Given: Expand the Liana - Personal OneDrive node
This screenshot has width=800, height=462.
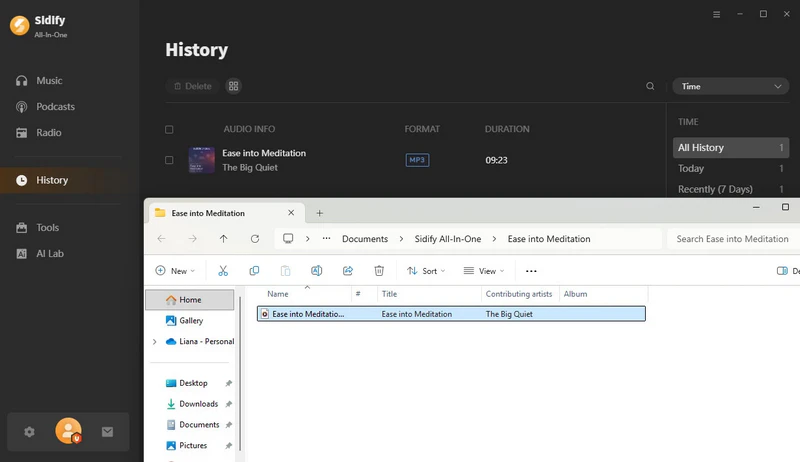Looking at the screenshot, I should tap(155, 342).
